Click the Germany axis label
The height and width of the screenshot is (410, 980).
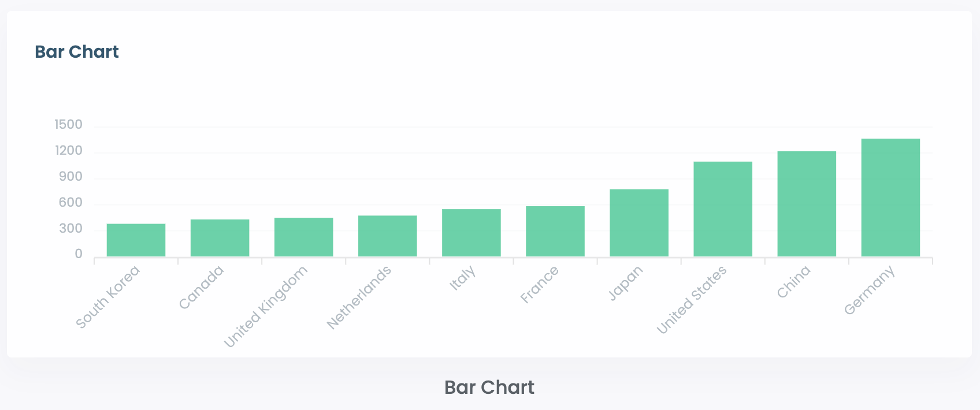click(x=869, y=290)
